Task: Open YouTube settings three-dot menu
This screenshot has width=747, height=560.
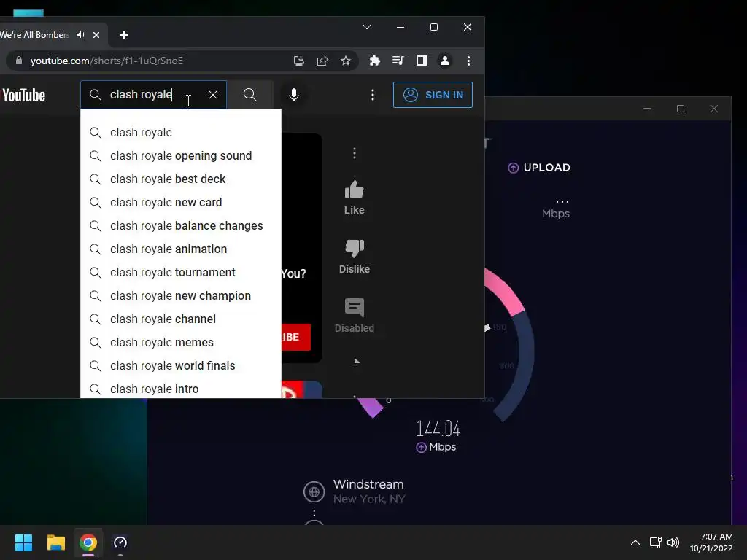Action: 373,95
